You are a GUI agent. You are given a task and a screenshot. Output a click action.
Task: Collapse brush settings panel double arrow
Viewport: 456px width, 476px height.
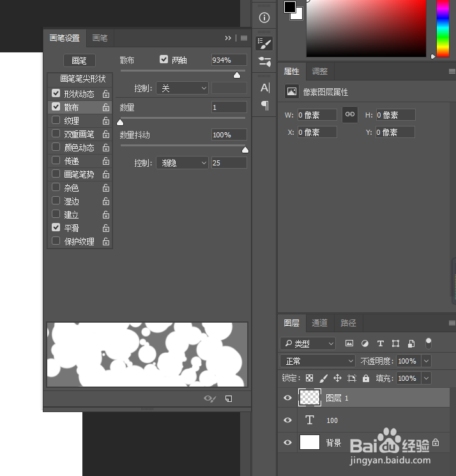228,38
